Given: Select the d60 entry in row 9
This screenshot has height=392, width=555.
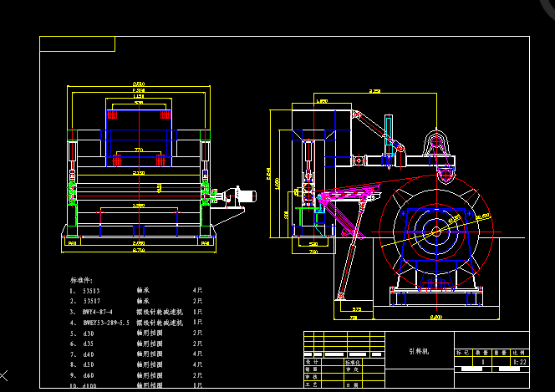Looking at the screenshot, I should coord(89,375).
